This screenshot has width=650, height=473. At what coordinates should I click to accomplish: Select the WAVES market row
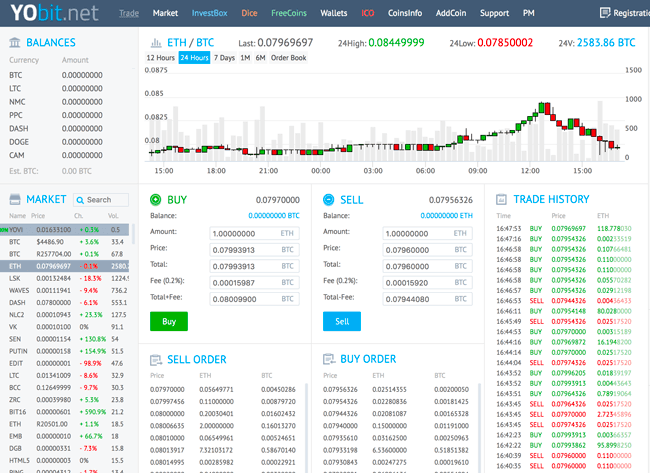click(65, 290)
